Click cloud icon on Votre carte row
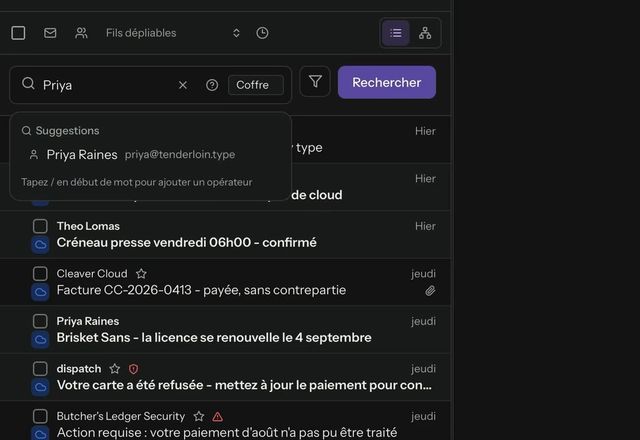This screenshot has height=440, width=640. pyautogui.click(x=40, y=387)
